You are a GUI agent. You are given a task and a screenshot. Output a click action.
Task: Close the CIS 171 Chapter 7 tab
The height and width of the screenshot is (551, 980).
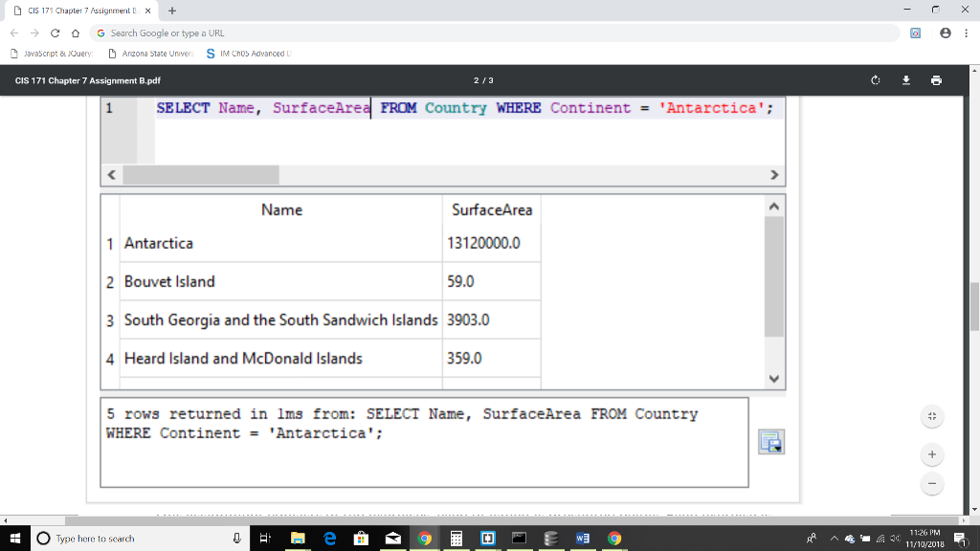point(147,11)
